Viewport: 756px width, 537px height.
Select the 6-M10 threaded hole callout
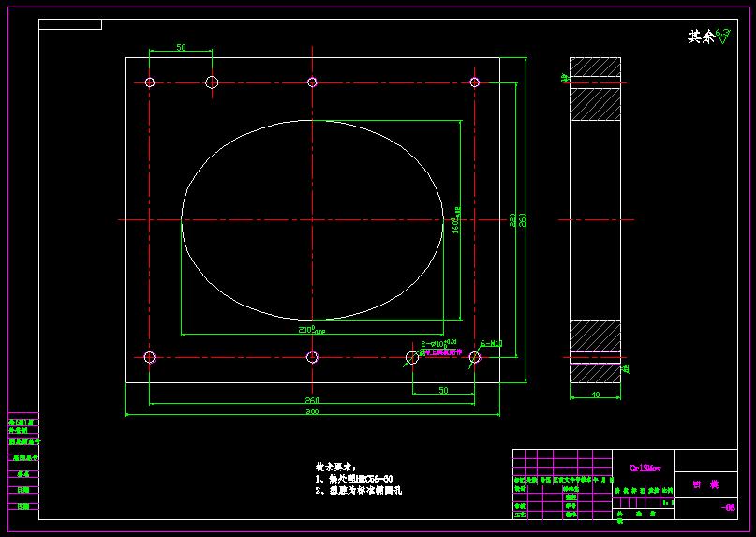pos(492,344)
